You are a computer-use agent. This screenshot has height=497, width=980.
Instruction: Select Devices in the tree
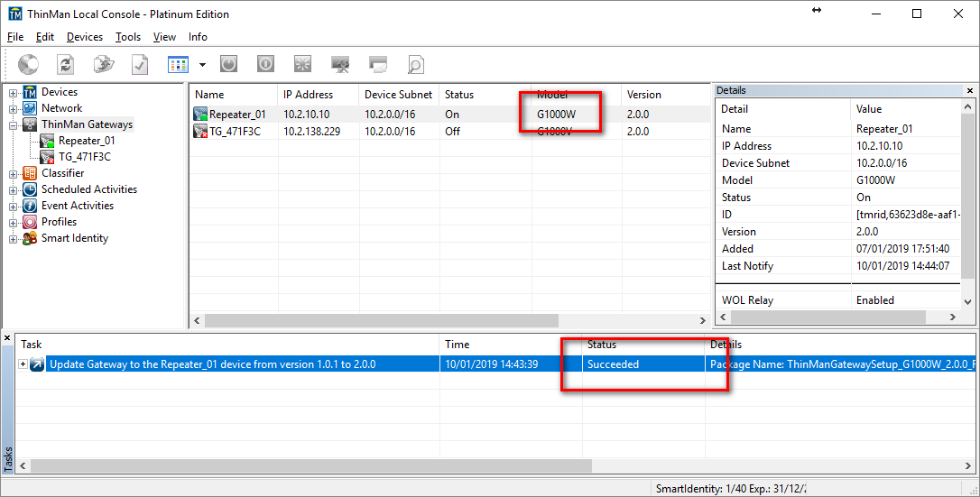(60, 92)
